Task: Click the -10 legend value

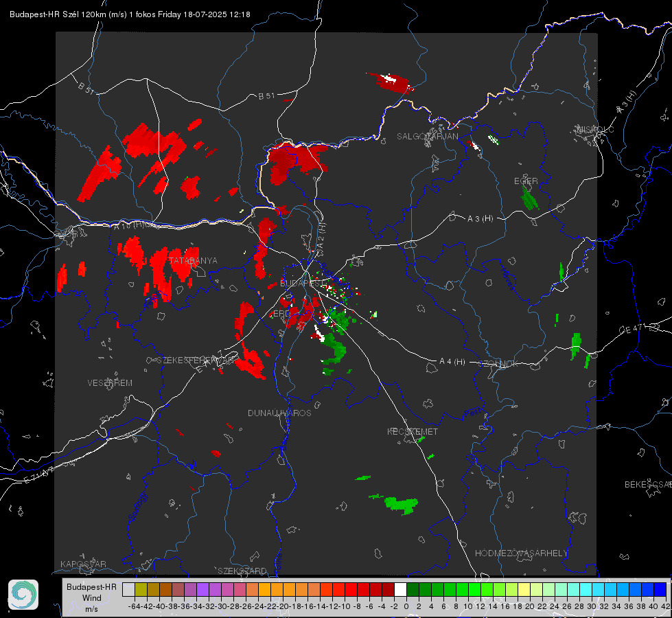Action: (x=344, y=606)
